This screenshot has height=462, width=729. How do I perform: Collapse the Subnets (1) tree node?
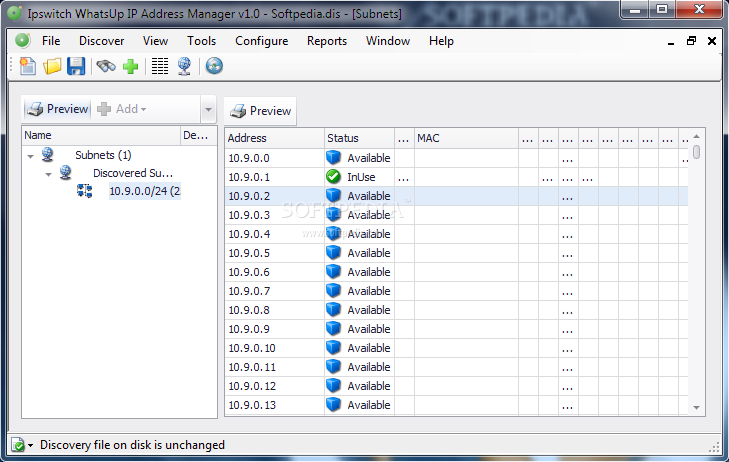point(31,156)
